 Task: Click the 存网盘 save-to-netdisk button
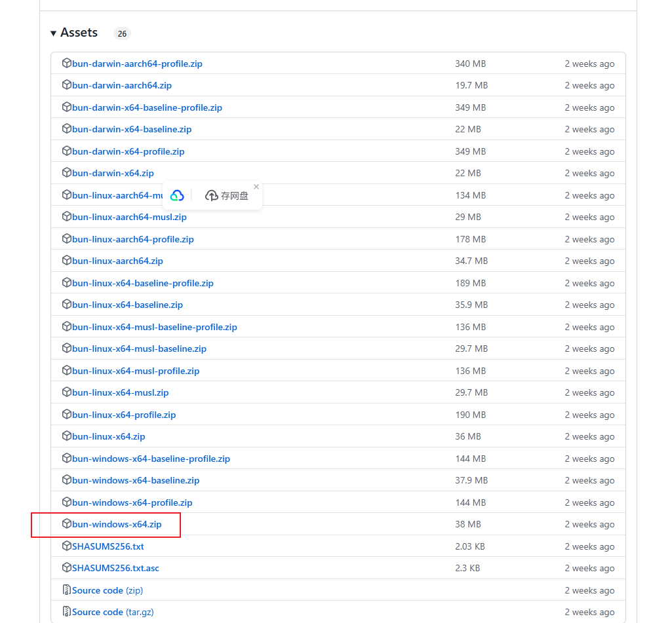pyautogui.click(x=227, y=196)
